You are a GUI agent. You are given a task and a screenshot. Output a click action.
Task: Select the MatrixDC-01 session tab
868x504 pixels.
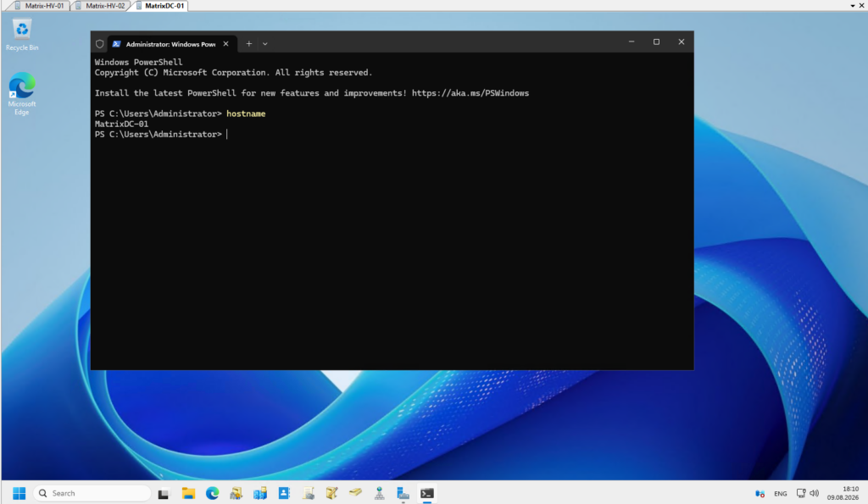coord(160,6)
